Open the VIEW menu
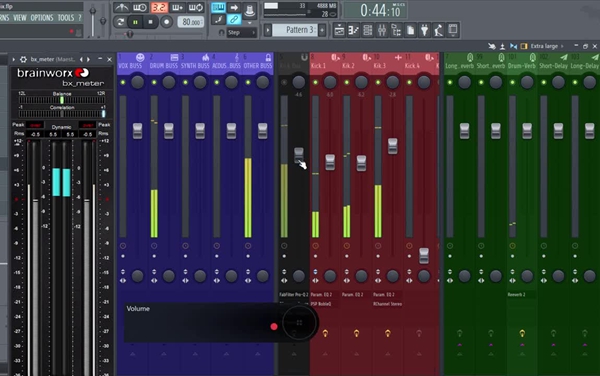The height and width of the screenshot is (376, 600). point(20,18)
